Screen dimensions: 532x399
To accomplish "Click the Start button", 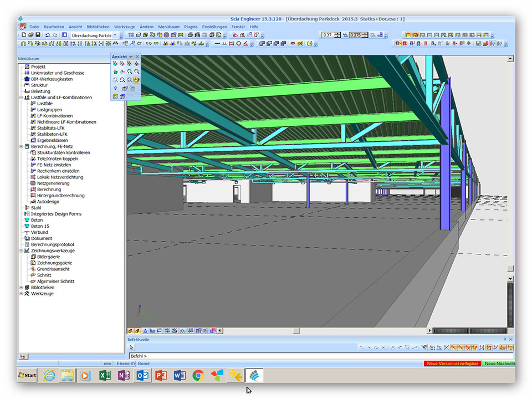I will click(x=27, y=375).
